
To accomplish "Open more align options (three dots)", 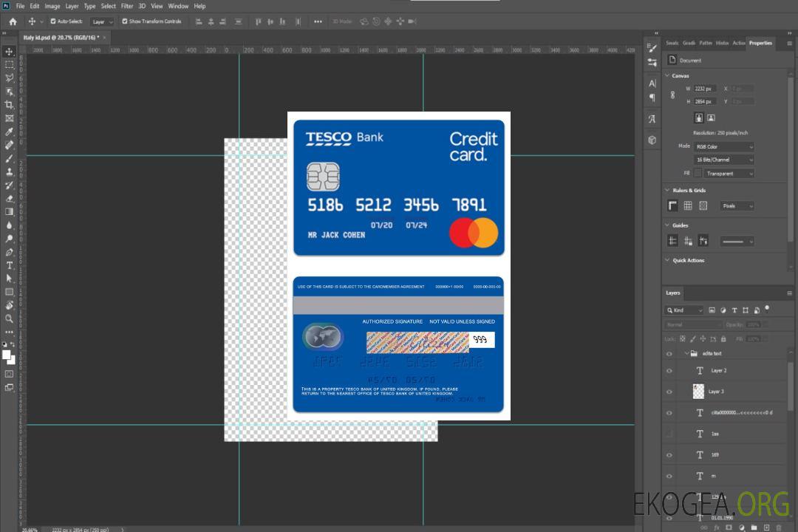I will (318, 21).
